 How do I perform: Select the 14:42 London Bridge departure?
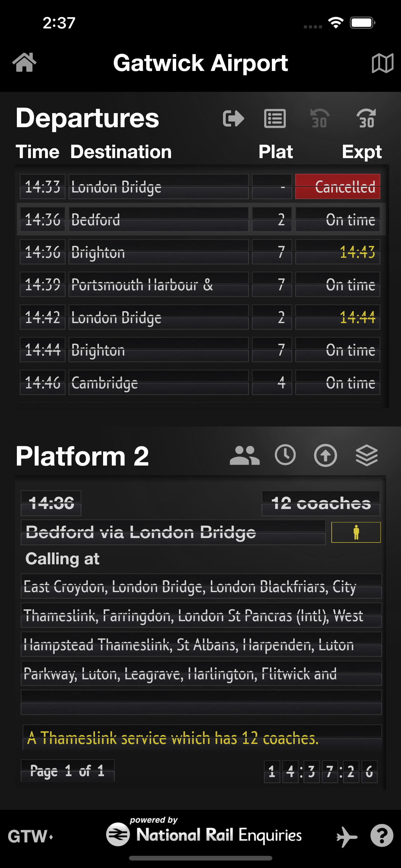[200, 317]
